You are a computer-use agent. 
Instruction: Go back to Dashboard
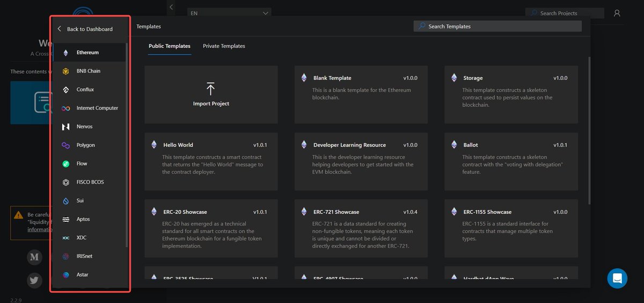tap(85, 29)
